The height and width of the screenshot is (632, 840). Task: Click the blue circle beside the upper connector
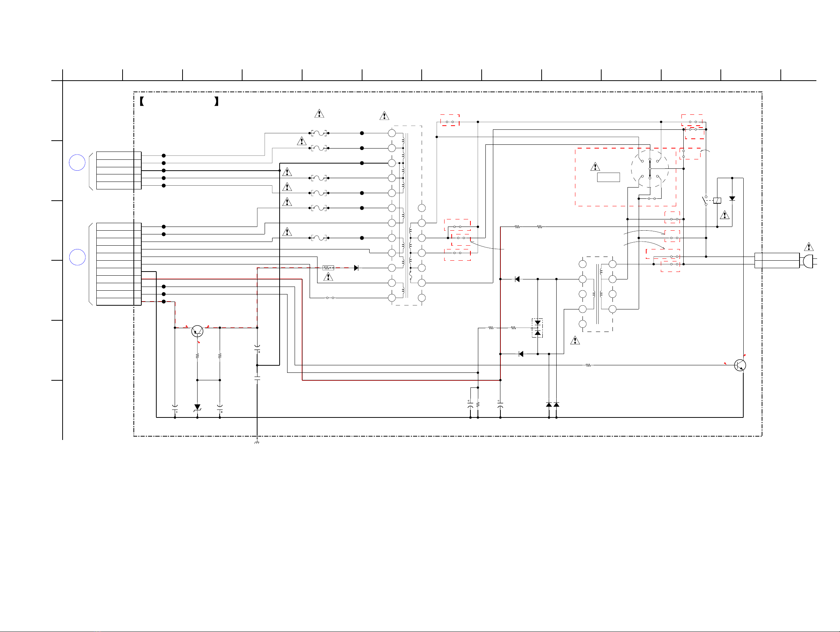click(77, 163)
